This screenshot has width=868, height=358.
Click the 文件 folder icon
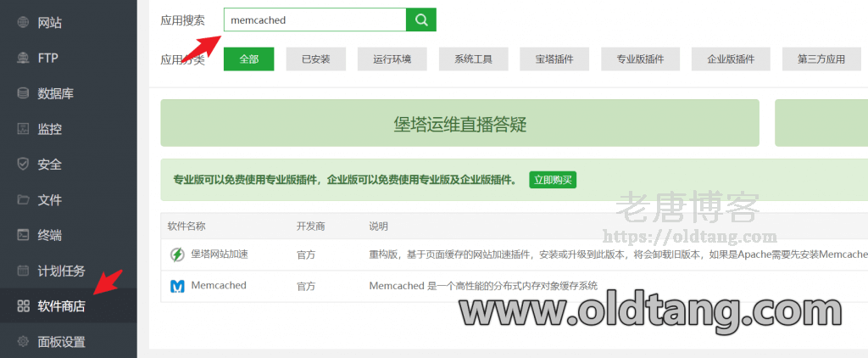click(x=24, y=200)
